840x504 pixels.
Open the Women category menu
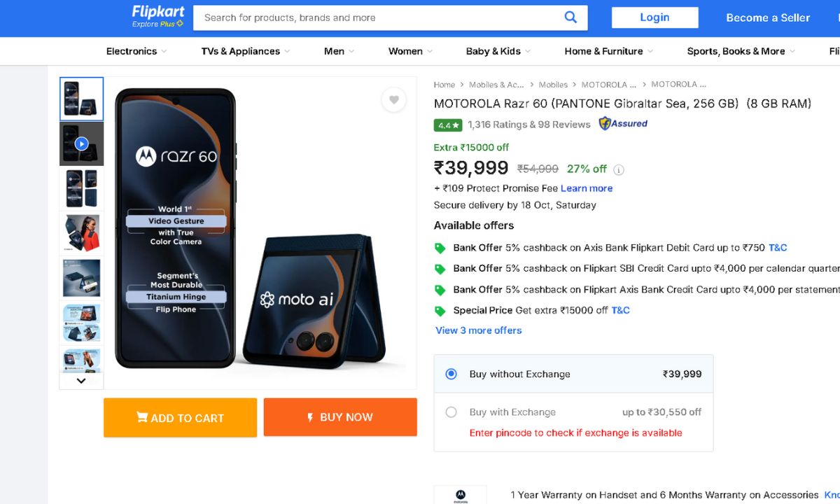point(410,51)
